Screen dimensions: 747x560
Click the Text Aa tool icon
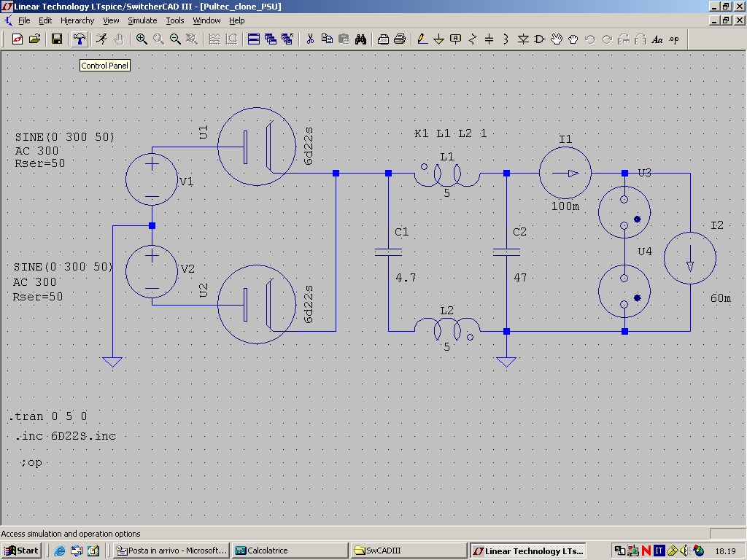pyautogui.click(x=657, y=39)
